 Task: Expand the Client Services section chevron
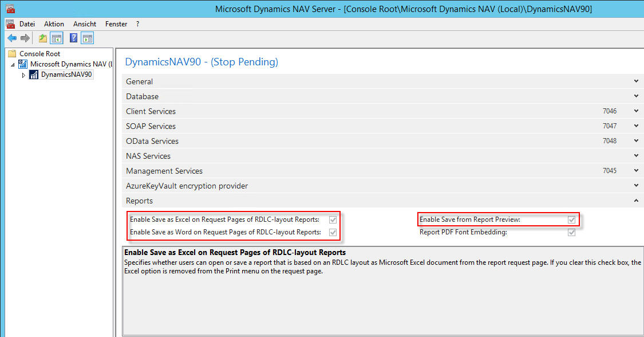point(636,111)
